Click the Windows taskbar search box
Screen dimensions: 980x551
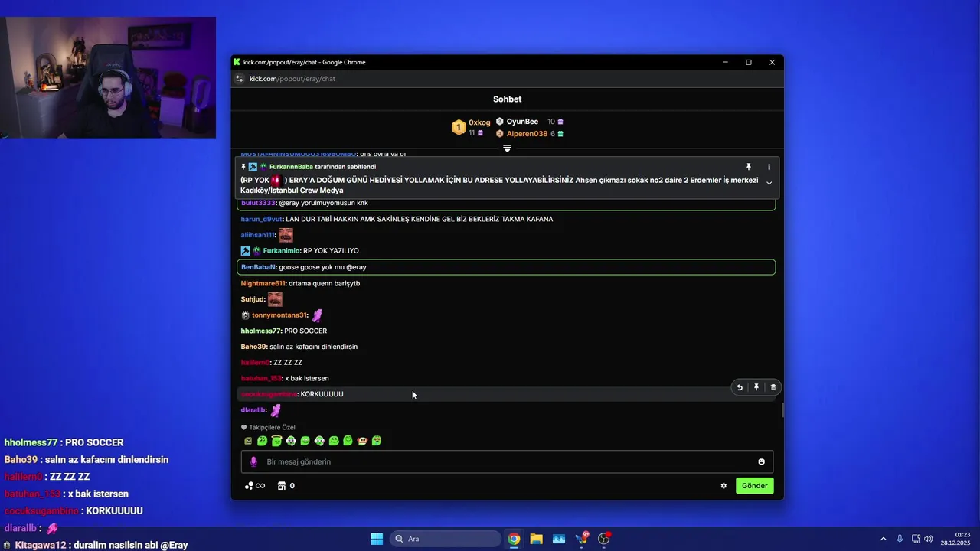pyautogui.click(x=446, y=539)
